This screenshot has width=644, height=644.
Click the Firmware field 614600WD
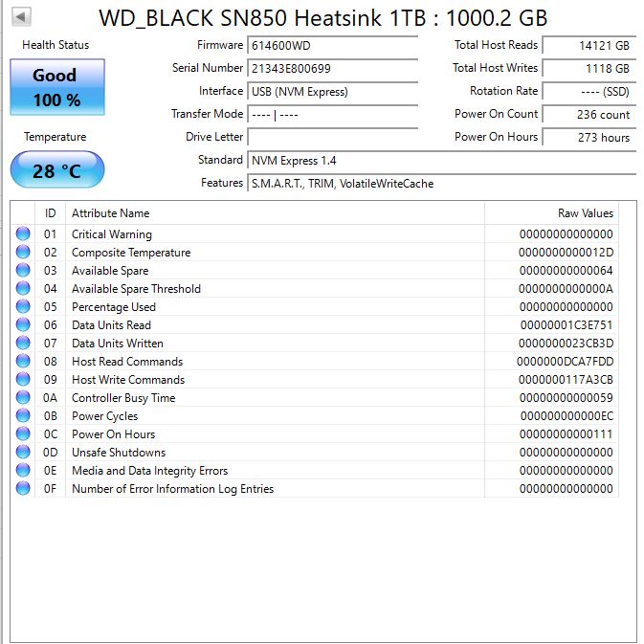[x=332, y=45]
